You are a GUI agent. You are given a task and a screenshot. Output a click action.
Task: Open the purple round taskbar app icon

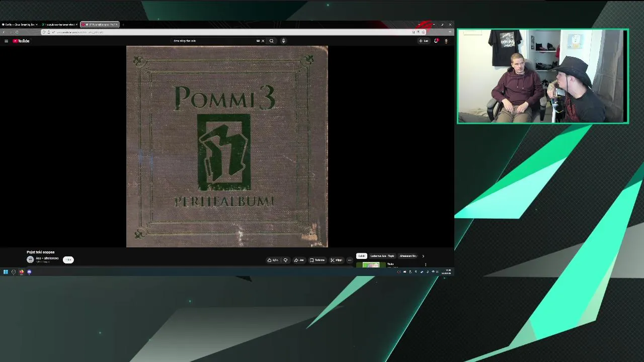(x=29, y=272)
